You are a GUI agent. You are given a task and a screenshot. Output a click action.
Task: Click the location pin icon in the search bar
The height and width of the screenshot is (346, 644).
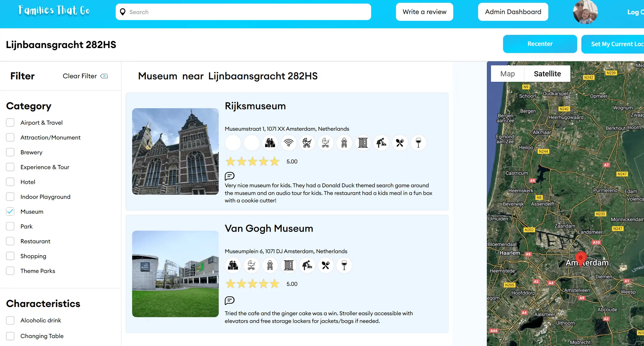[123, 12]
